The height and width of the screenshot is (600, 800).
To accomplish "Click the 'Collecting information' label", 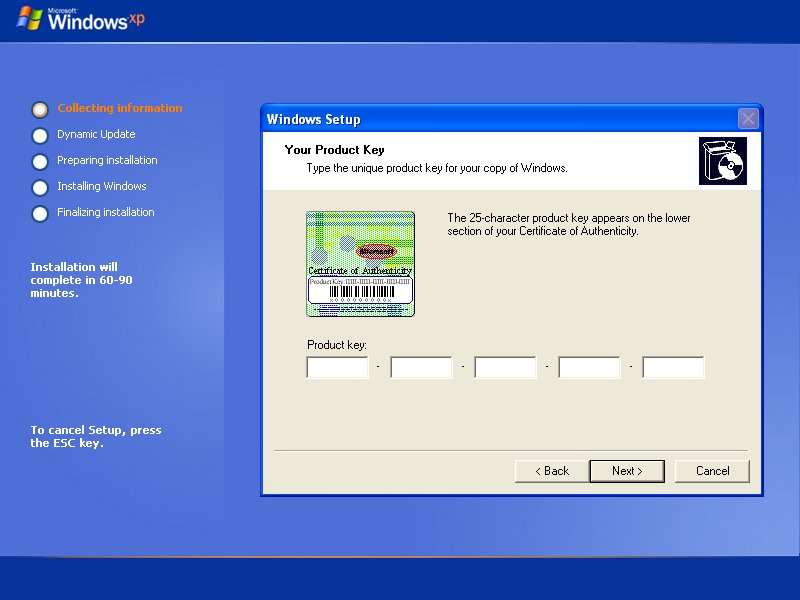I will pos(119,108).
